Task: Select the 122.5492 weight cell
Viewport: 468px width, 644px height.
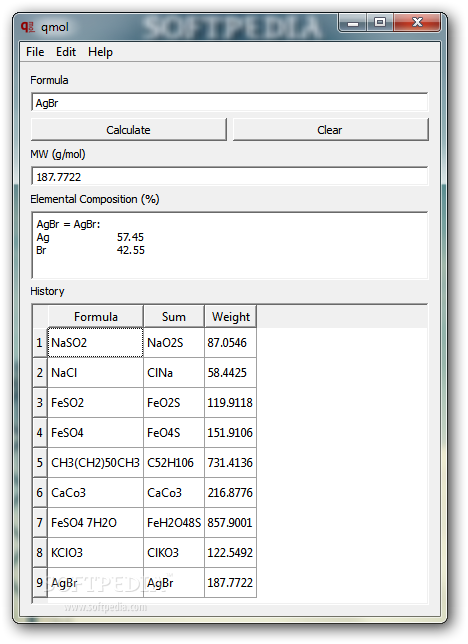Action: point(231,552)
